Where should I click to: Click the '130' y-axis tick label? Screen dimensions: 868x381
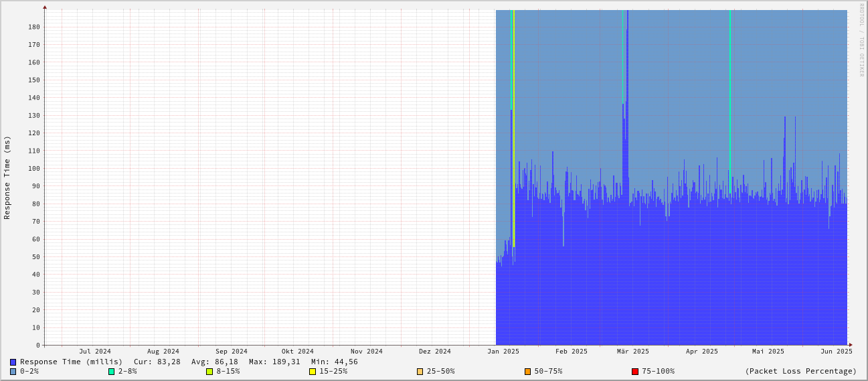tap(33, 116)
